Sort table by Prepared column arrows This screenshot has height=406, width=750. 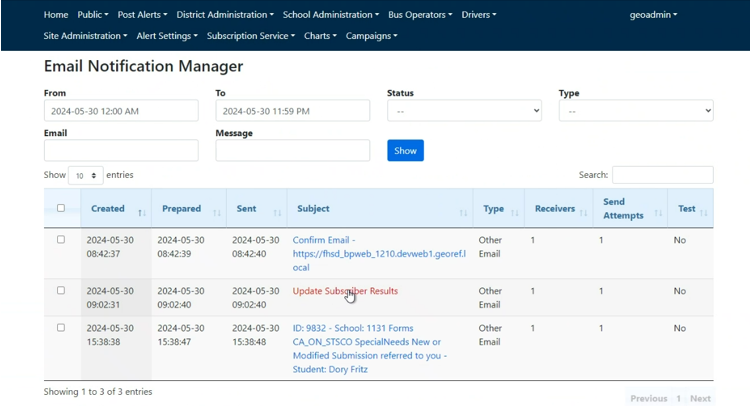click(x=217, y=212)
